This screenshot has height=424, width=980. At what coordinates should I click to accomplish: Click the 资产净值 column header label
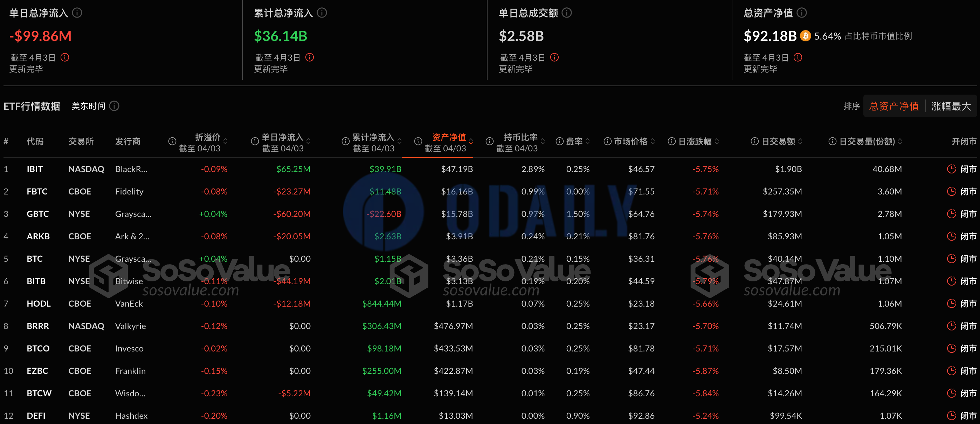(449, 137)
